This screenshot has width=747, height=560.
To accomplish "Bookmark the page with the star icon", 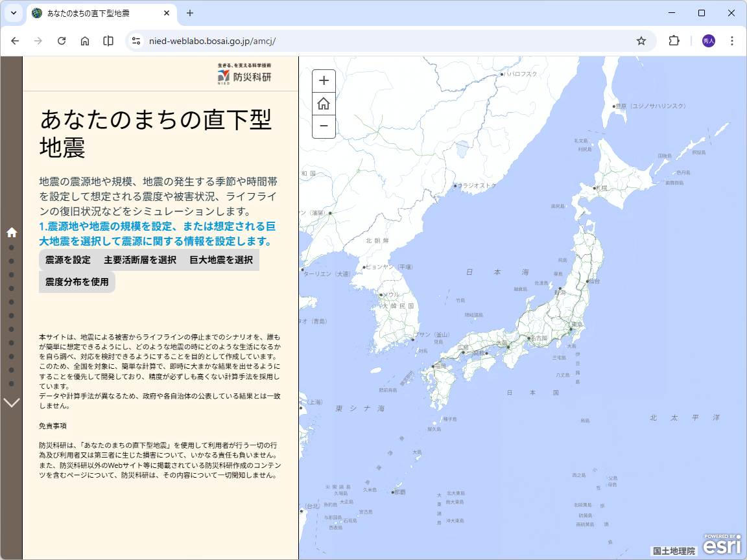I will [x=641, y=40].
